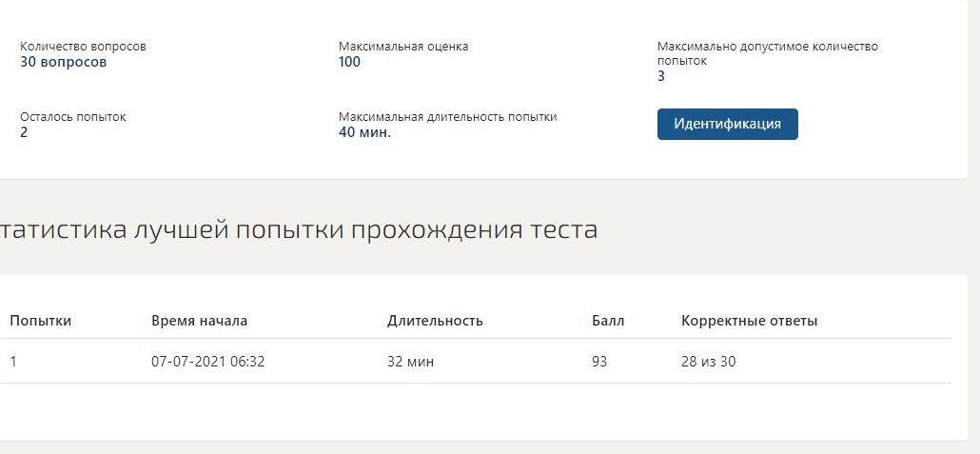This screenshot has width=980, height=454.
Task: Click the Осталось попыток label
Action: [73, 117]
